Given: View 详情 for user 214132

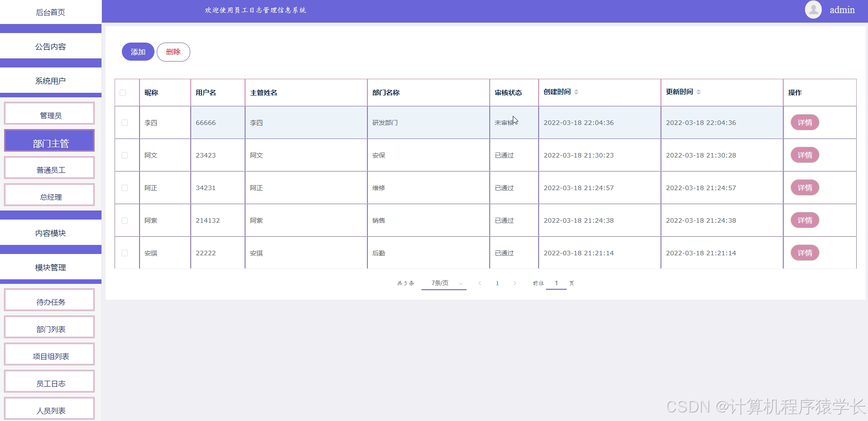Looking at the screenshot, I should pyautogui.click(x=805, y=220).
